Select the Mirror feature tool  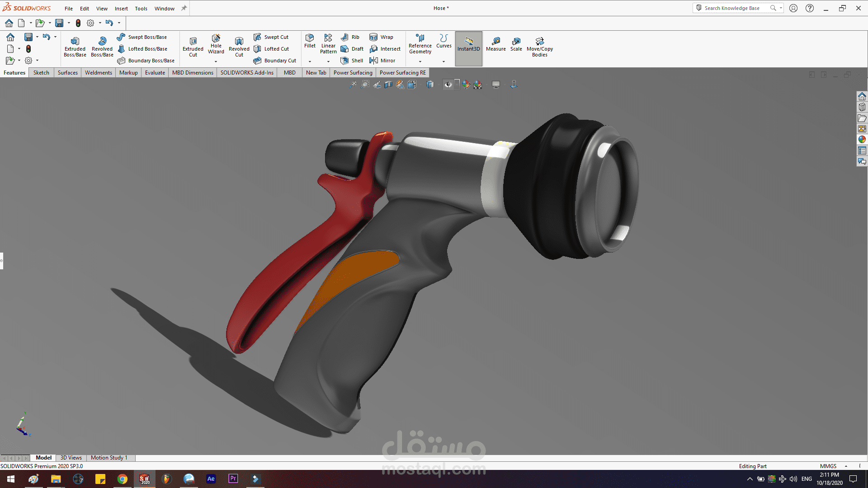coord(382,61)
